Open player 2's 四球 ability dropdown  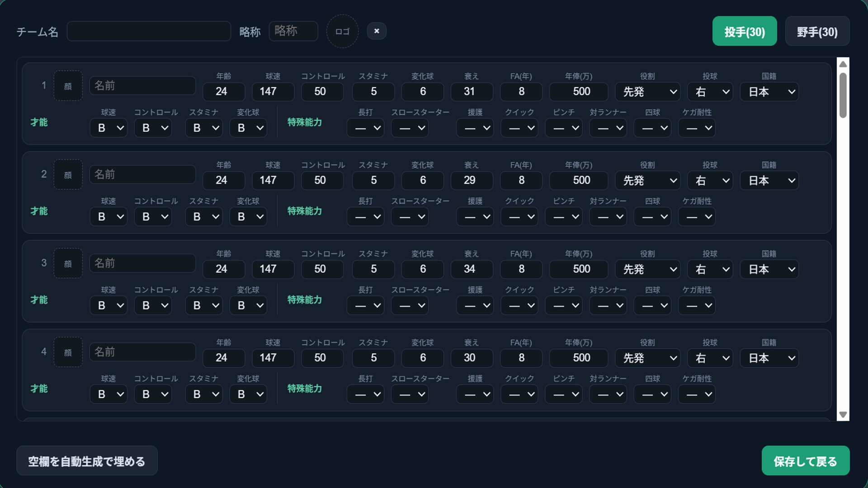pyautogui.click(x=652, y=217)
